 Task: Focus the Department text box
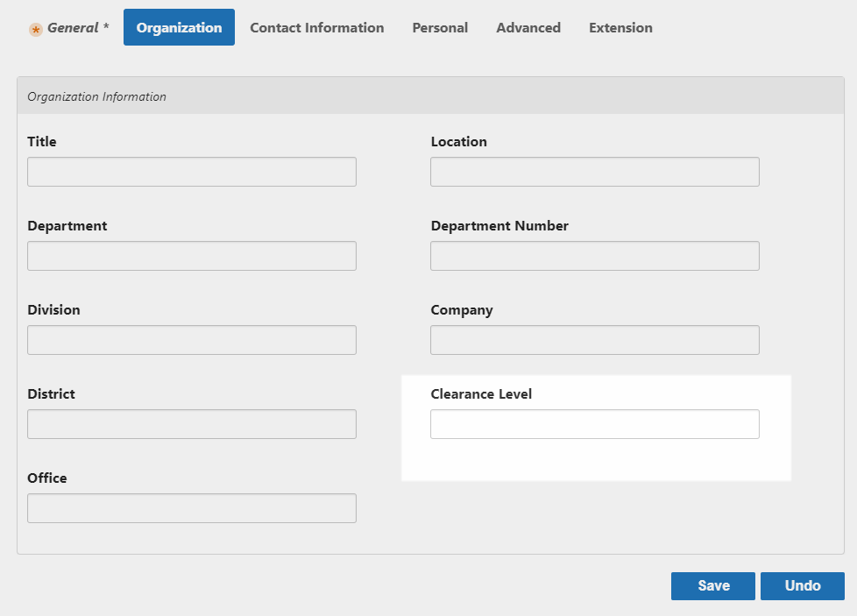[191, 256]
